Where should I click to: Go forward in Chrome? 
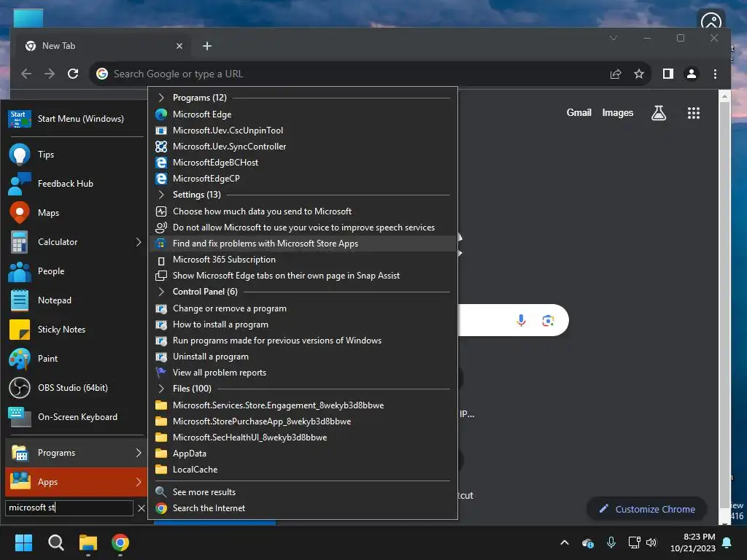tap(50, 74)
